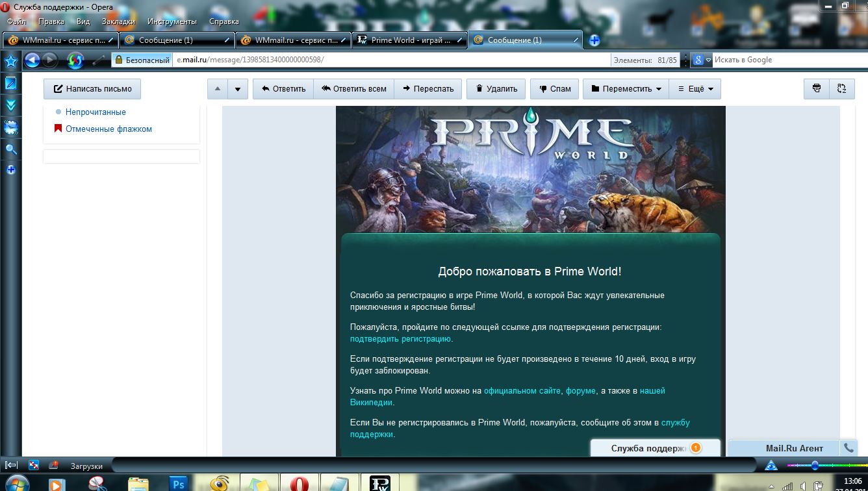Image resolution: width=868 pixels, height=491 pixels.
Task: Open the Справка menu
Action: pyautogui.click(x=224, y=21)
